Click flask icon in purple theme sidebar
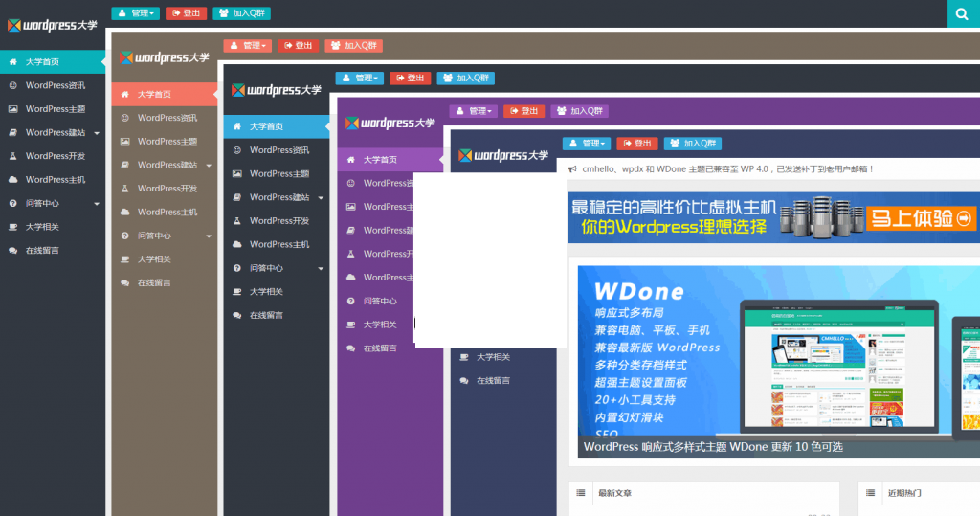This screenshot has height=516, width=980. [350, 254]
